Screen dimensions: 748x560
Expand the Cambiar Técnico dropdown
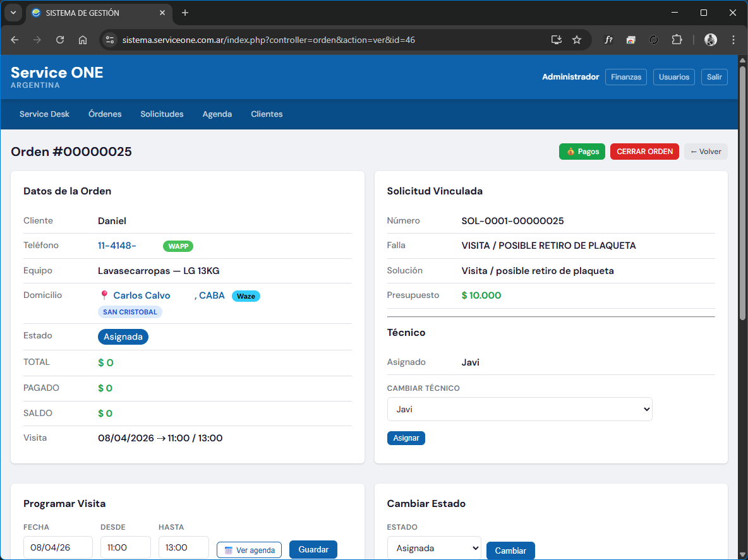[x=519, y=409]
